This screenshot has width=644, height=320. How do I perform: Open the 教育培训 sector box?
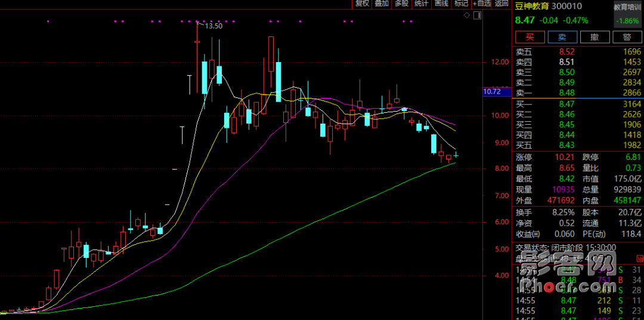coord(628,14)
